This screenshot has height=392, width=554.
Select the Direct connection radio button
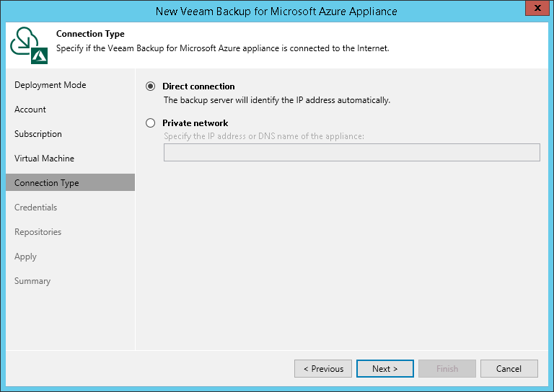[151, 86]
